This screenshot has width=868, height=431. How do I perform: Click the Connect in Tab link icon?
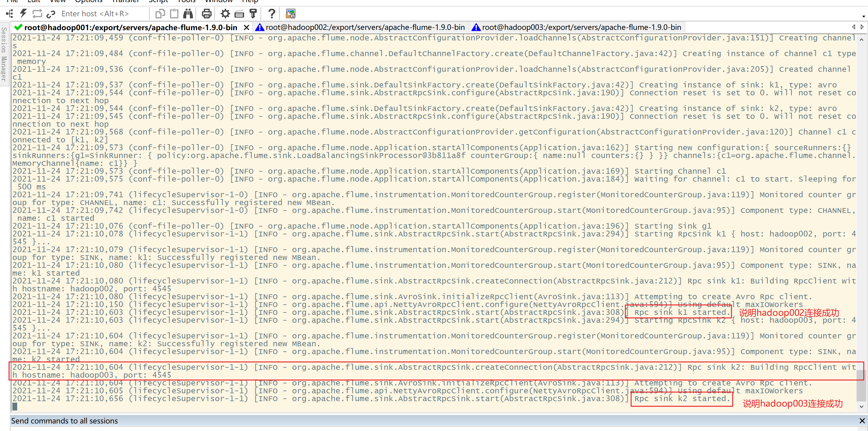tap(51, 14)
